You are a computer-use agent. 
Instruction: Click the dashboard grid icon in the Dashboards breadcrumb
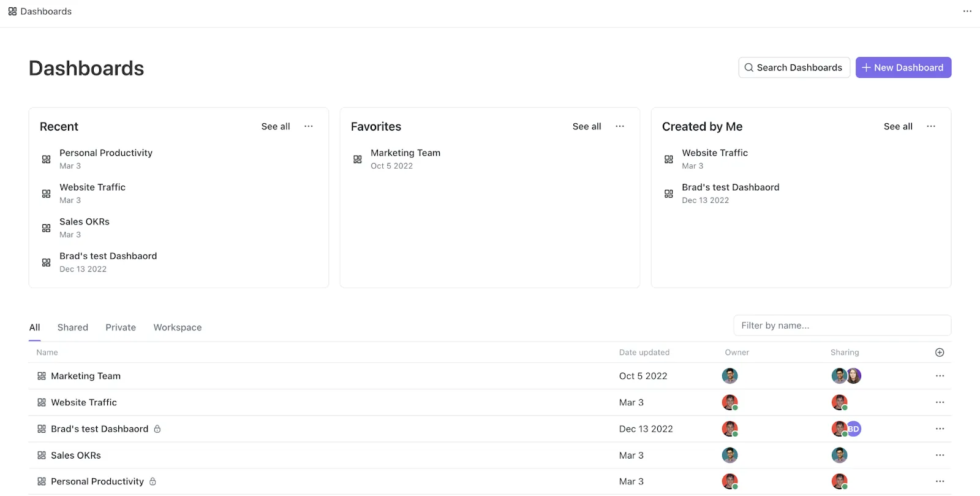point(12,12)
